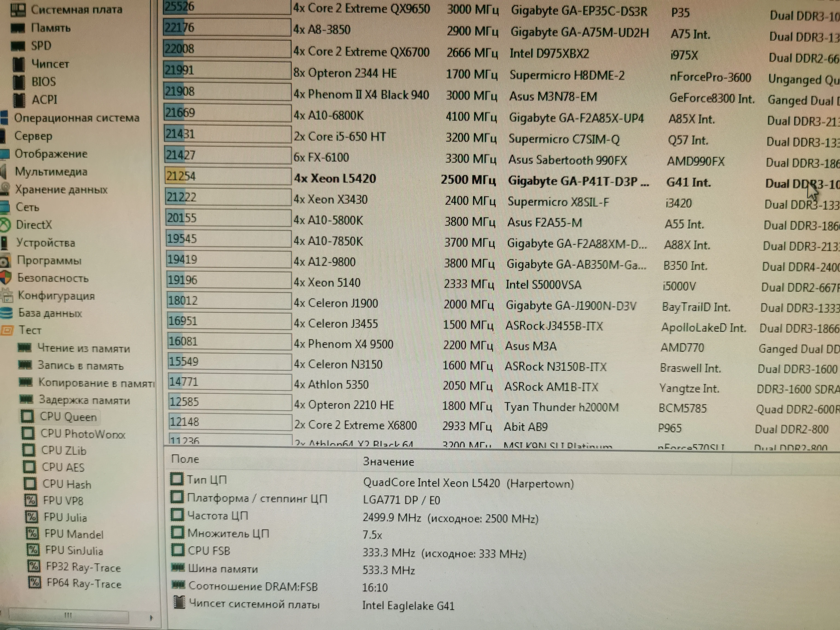Viewport: 840px width, 630px height.
Task: Open the FP64 Ray-Trace benchmark
Action: point(84,583)
